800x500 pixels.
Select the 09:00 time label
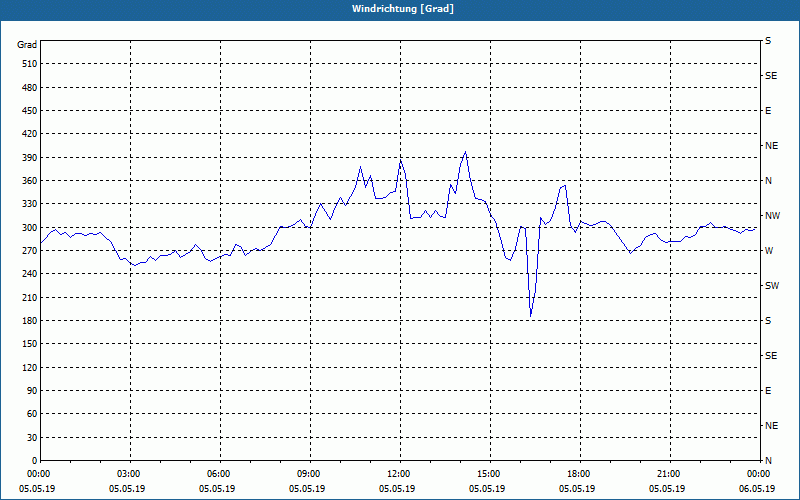(x=309, y=474)
